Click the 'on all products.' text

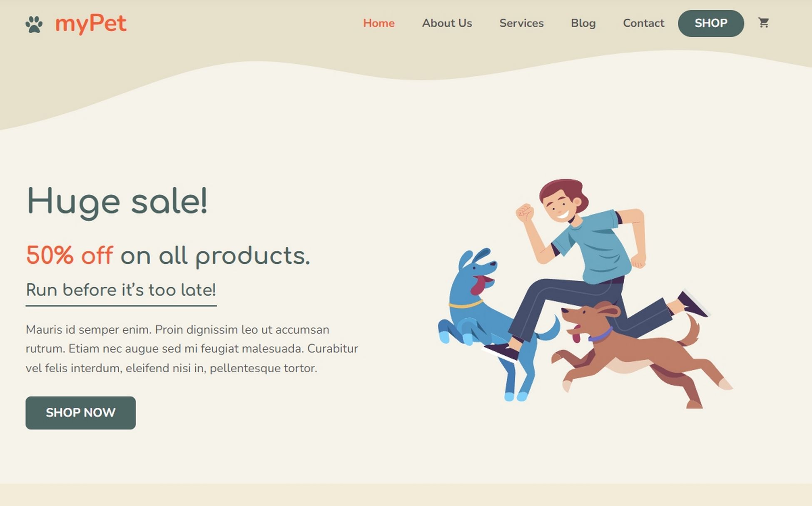[215, 256]
